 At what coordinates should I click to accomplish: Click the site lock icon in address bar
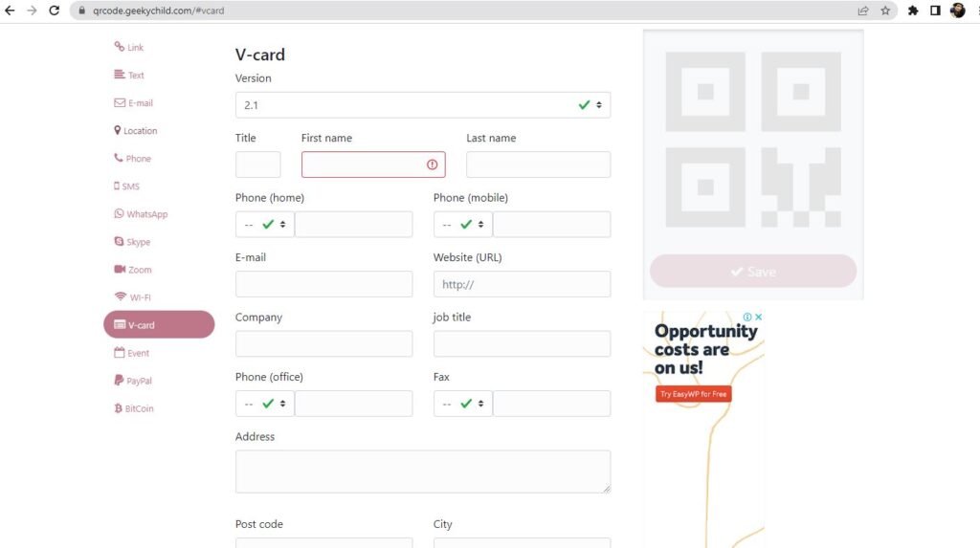pyautogui.click(x=81, y=11)
